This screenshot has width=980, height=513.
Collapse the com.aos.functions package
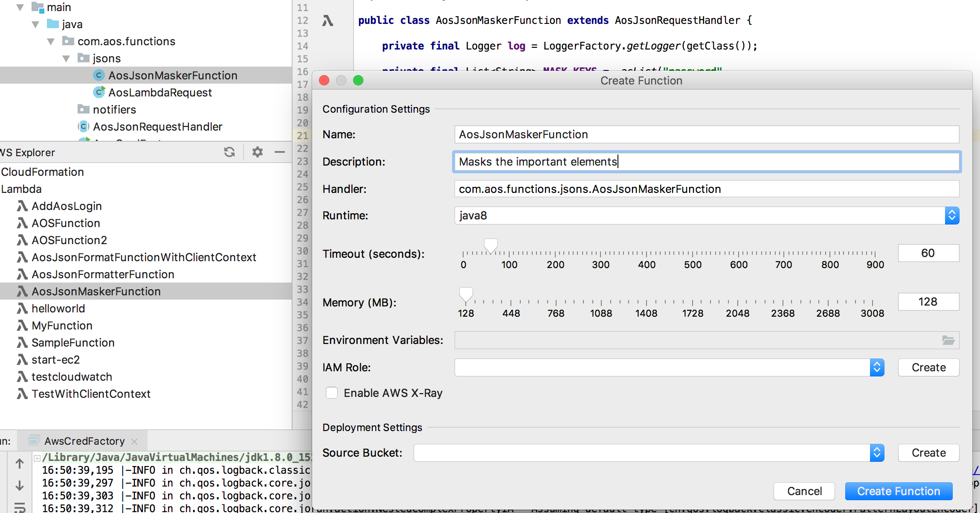point(51,41)
